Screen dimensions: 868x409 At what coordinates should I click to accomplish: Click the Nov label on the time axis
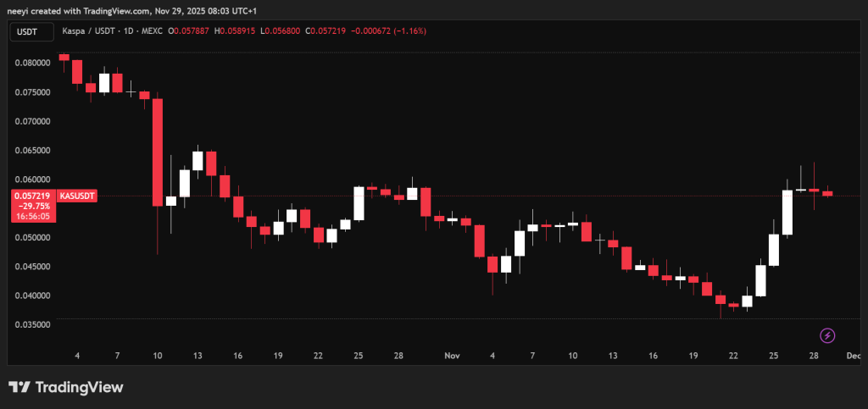click(451, 356)
